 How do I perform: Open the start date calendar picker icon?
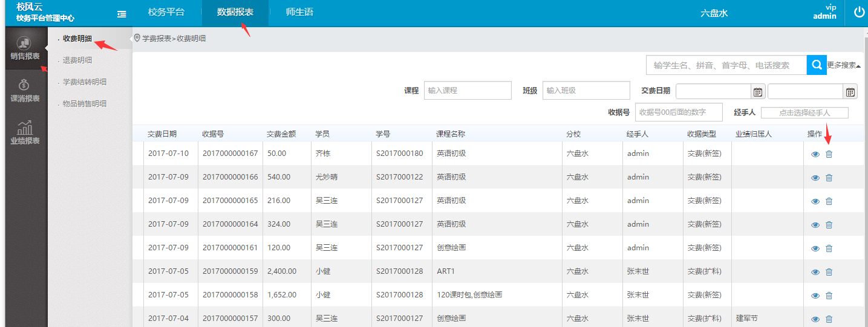point(758,92)
